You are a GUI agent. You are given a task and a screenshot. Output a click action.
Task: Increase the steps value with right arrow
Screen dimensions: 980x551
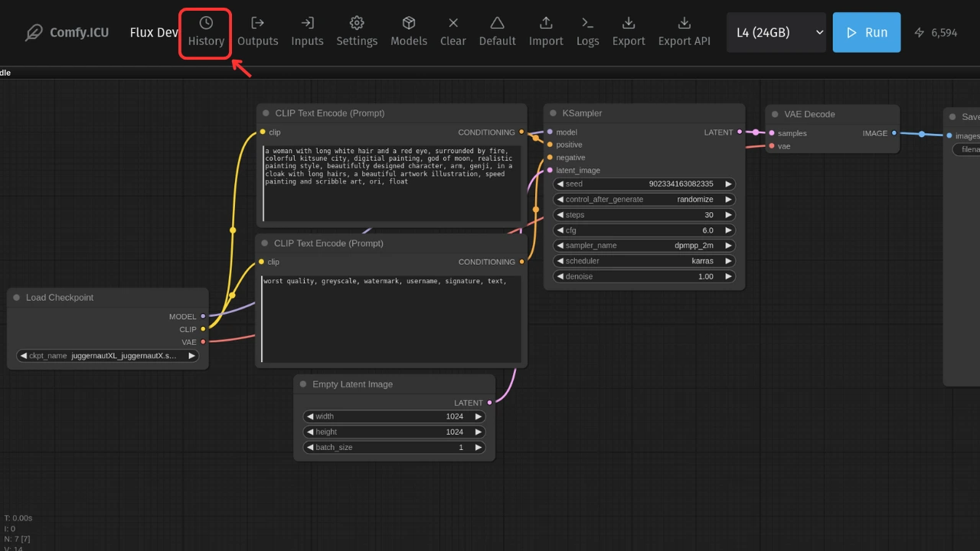click(729, 215)
